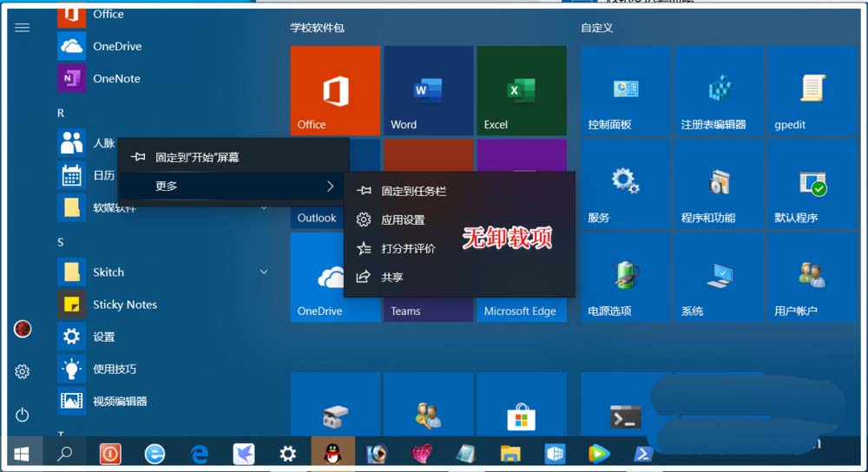The height and width of the screenshot is (472, 868).
Task: Click the 自定义 group title
Action: coord(597,28)
